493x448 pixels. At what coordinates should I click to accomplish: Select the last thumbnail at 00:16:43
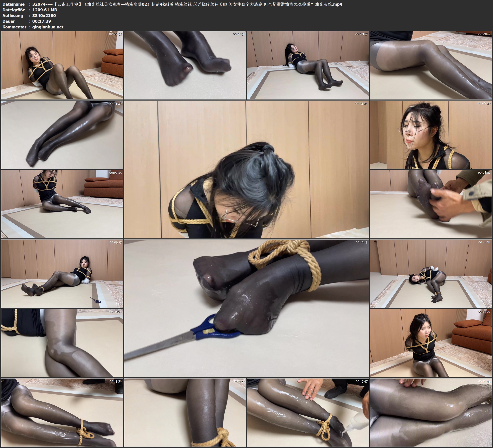tap(431, 412)
